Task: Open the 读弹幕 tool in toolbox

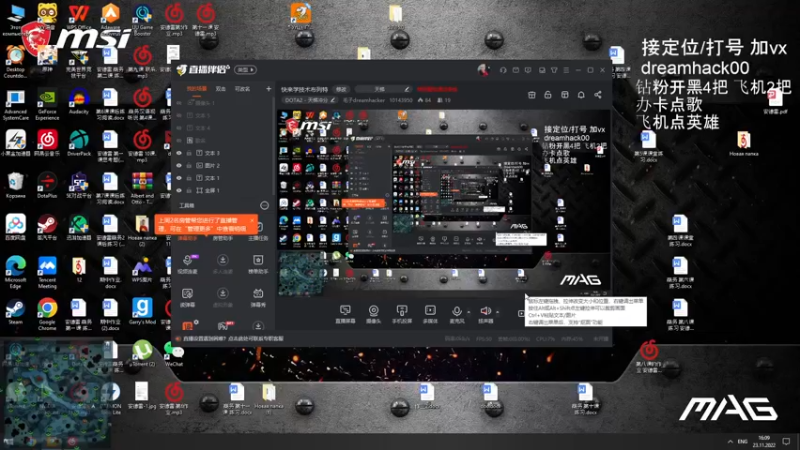Action: 187,297
